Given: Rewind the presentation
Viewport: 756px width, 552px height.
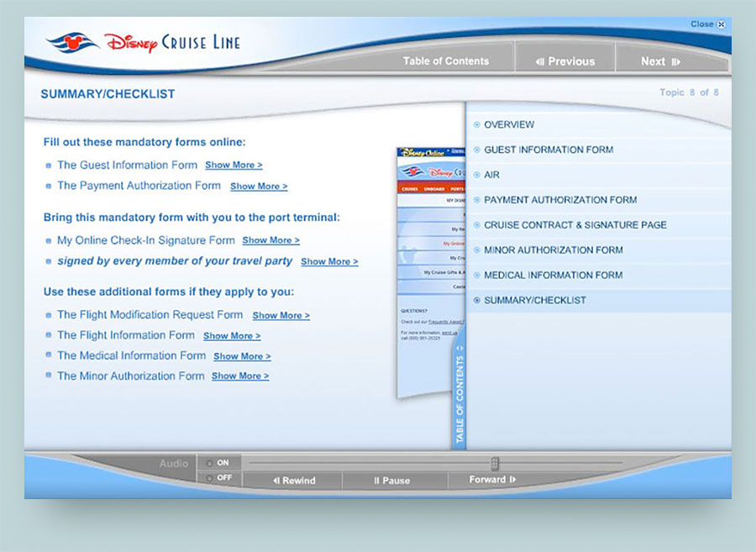Looking at the screenshot, I should [x=293, y=481].
